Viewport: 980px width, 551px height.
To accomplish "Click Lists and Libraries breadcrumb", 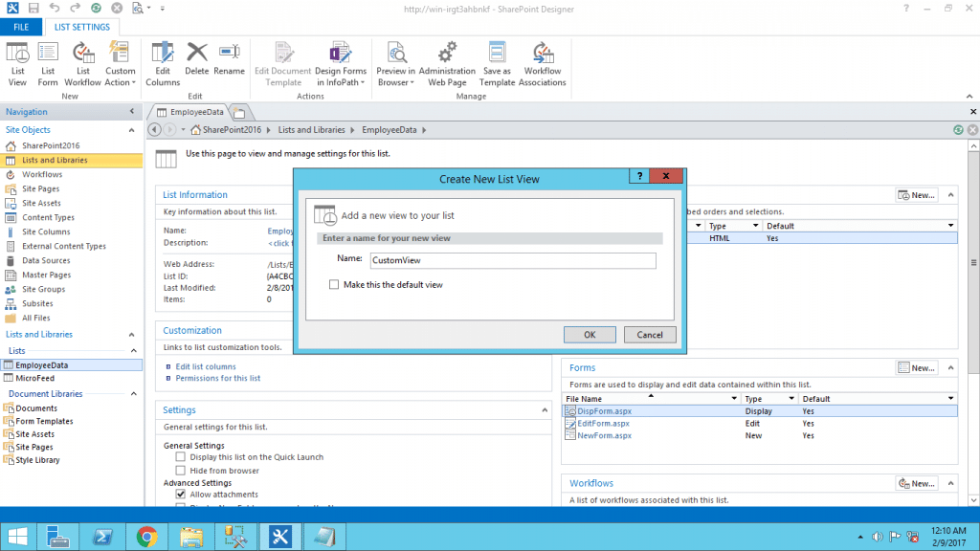I will [x=311, y=130].
